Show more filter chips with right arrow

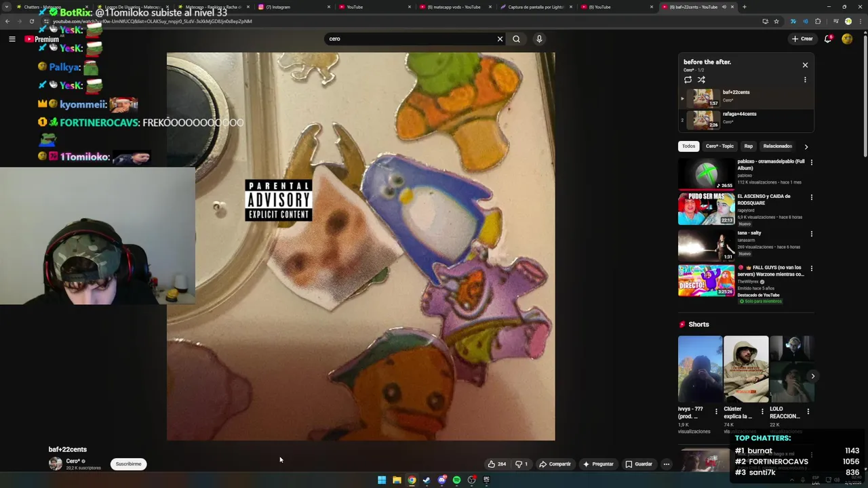806,146
